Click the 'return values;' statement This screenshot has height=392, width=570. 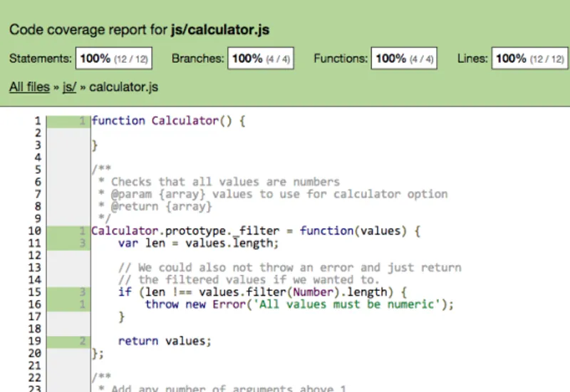[165, 341]
